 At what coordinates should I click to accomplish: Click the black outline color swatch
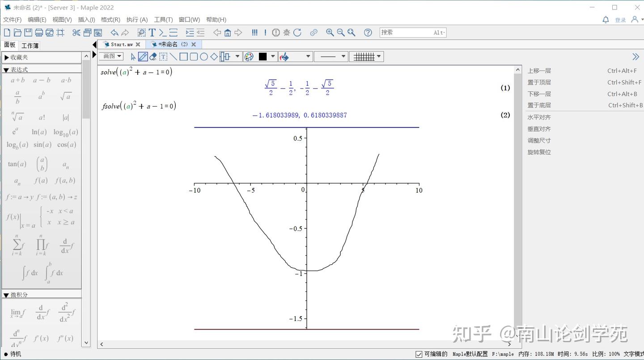[263, 56]
